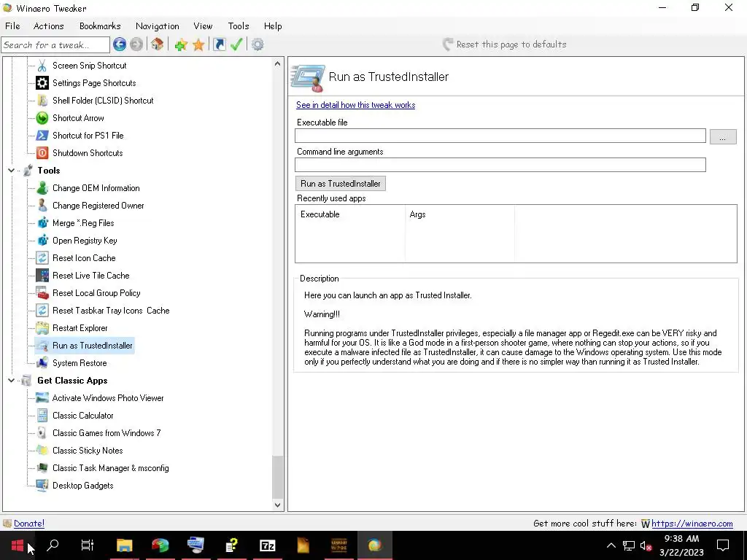
Task: Click the Classic Sticky Notes icon
Action: click(x=42, y=451)
